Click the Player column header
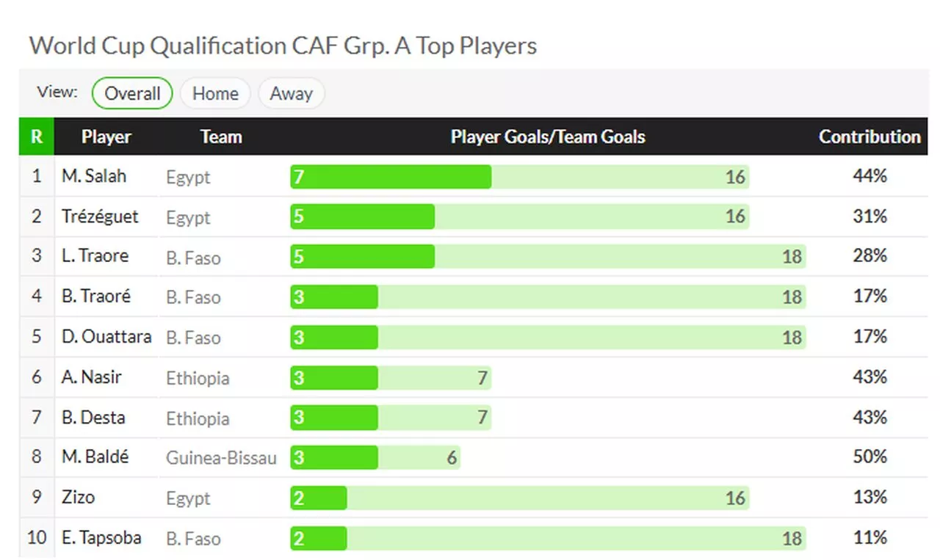This screenshot has height=560, width=940. point(106,137)
